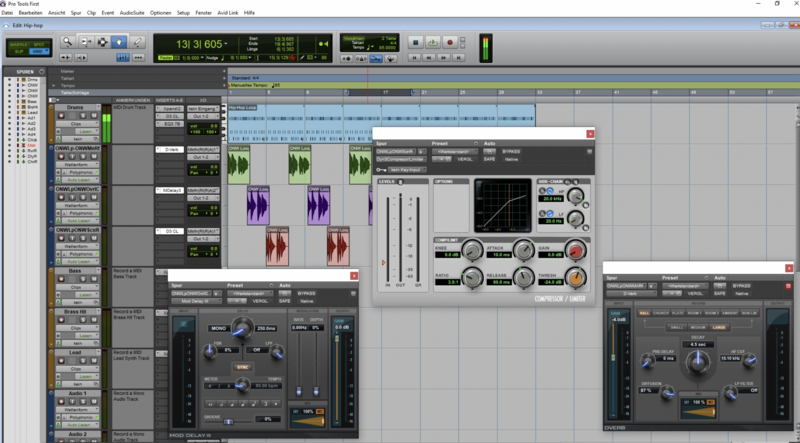Start playback with the Play button
The image size is (800, 443).
click(432, 42)
